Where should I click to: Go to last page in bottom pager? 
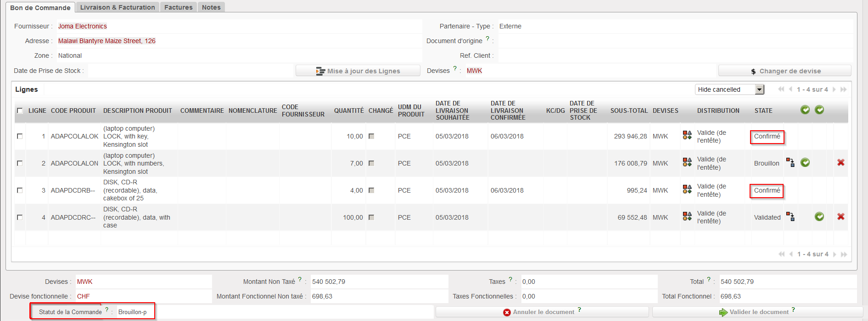point(843,254)
